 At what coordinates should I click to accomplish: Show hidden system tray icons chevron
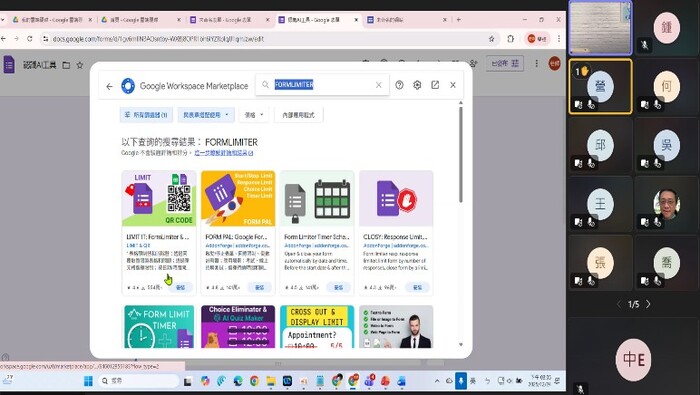tap(437, 381)
